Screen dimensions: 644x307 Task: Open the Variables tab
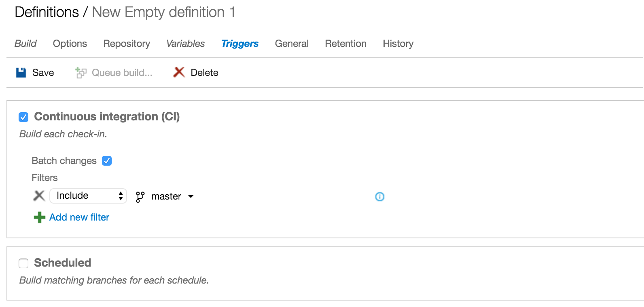click(x=186, y=44)
